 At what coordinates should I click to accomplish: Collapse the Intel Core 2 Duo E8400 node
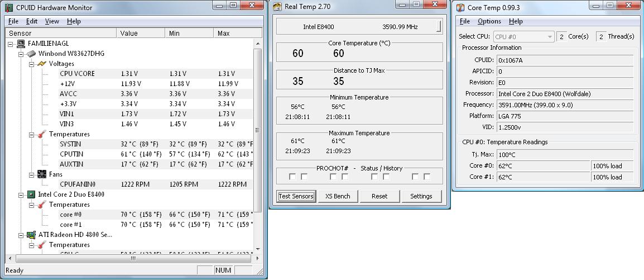pos(21,194)
